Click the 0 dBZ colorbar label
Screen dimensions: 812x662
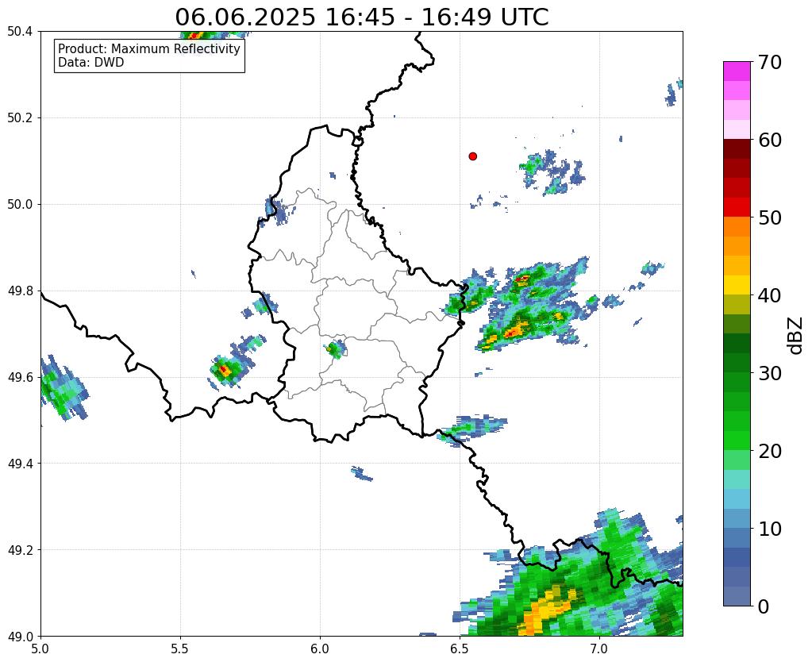coord(764,606)
